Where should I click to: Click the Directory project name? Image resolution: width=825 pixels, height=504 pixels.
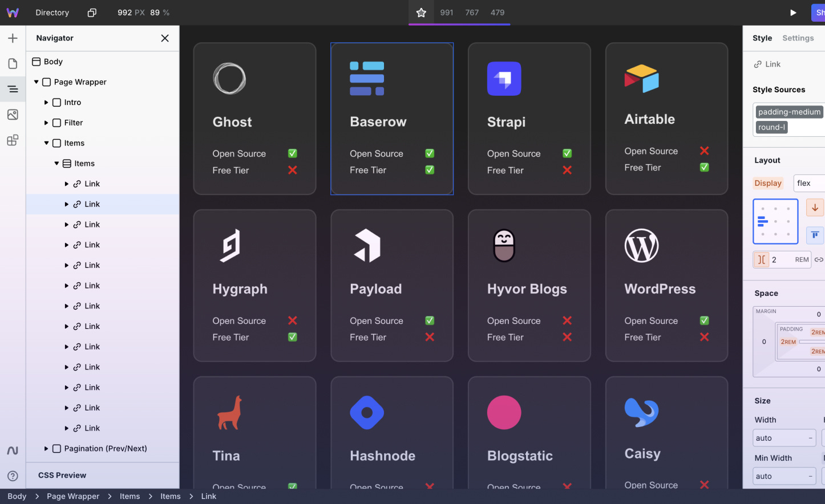click(x=52, y=13)
